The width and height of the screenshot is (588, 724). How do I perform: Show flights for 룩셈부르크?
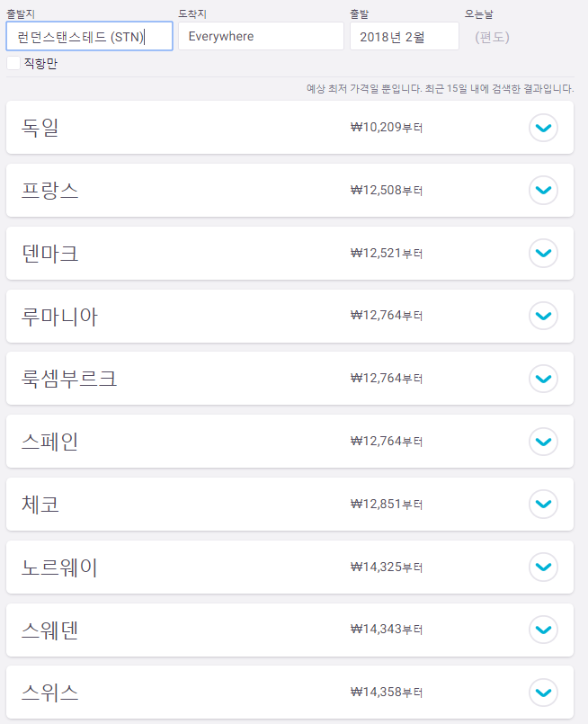tap(543, 379)
